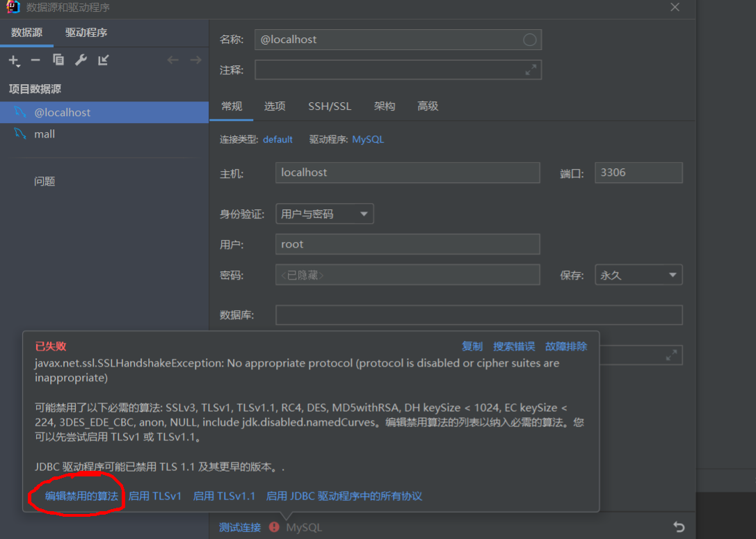The width and height of the screenshot is (756, 539).
Task: Click the import data sources icon
Action: pos(103,61)
